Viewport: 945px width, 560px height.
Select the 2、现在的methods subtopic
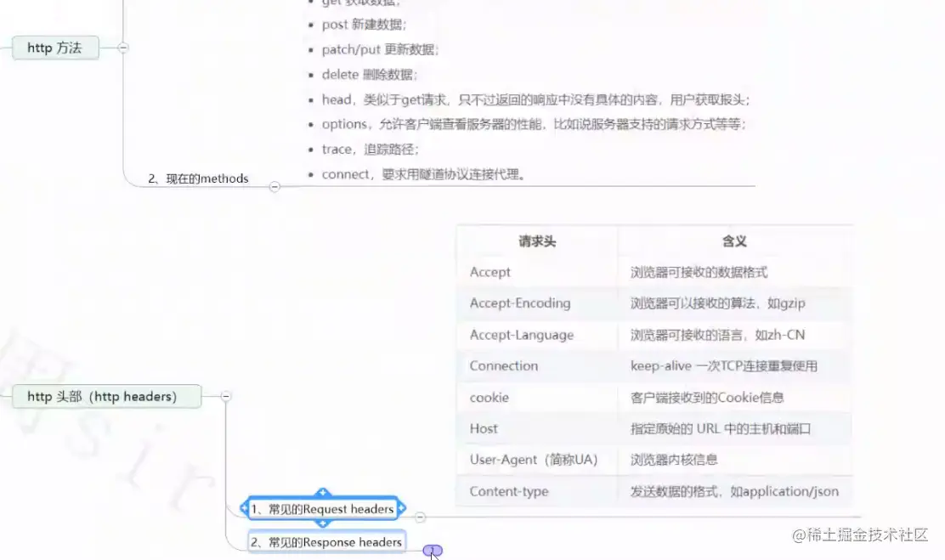tap(198, 178)
